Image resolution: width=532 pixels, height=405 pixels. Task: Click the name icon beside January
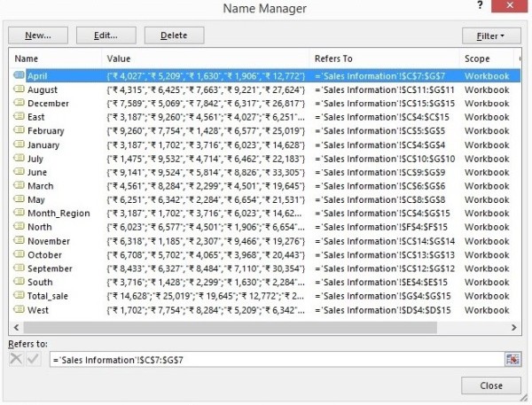[x=20, y=144]
